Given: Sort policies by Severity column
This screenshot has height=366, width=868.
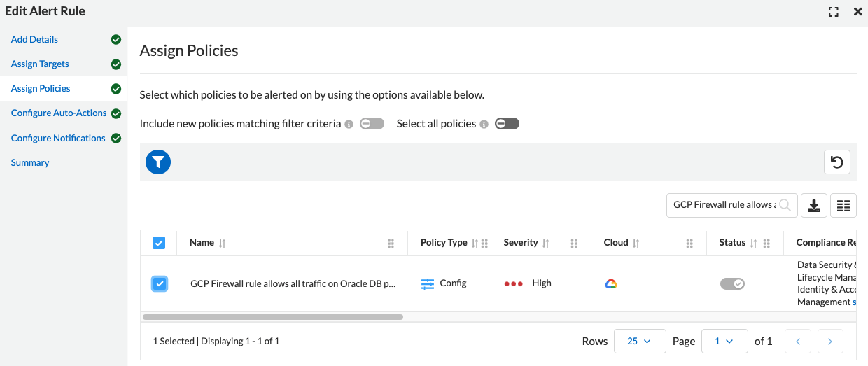Looking at the screenshot, I should tap(546, 244).
